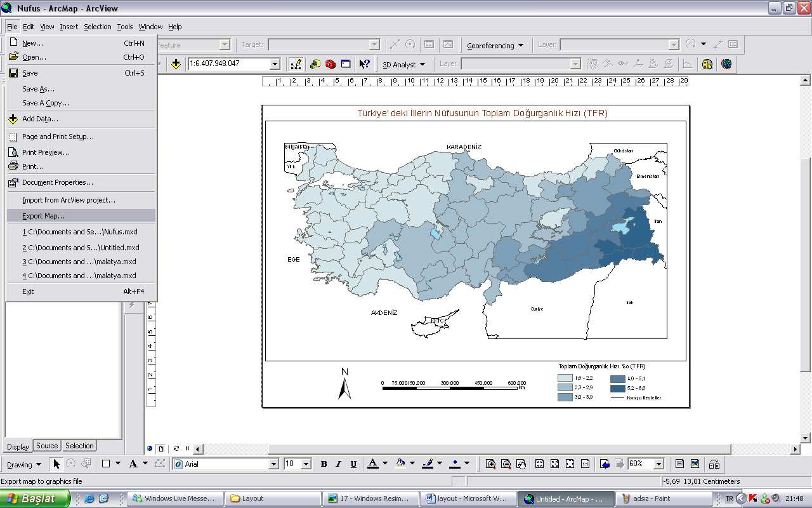Click the Başlat start button
Viewport: 812px width, 508px height.
click(x=35, y=498)
